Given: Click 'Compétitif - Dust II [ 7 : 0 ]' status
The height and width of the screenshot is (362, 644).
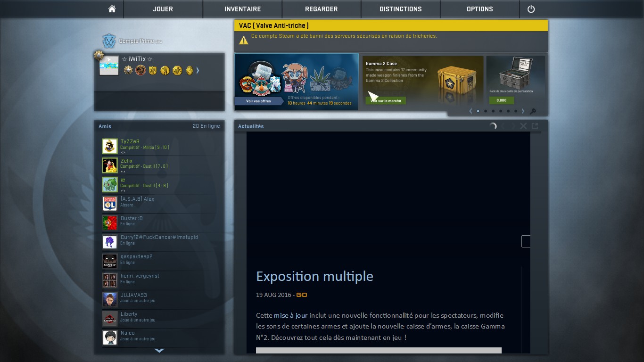Looking at the screenshot, I should point(144,166).
